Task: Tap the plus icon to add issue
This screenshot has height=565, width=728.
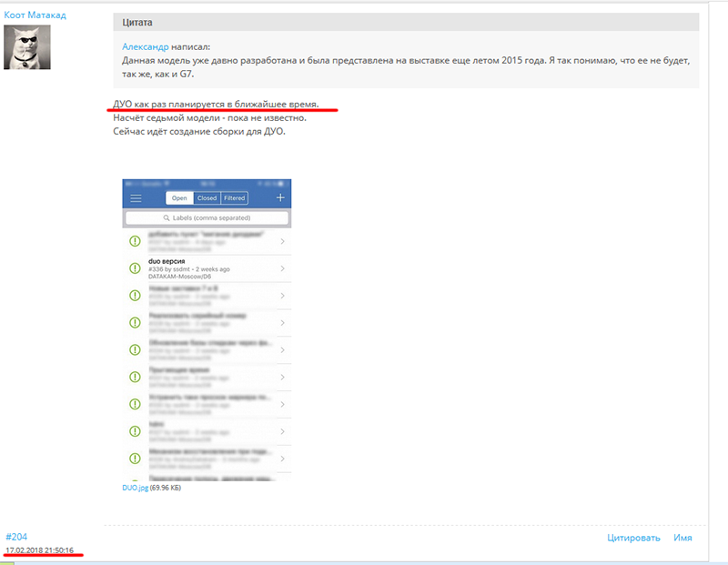Action: pos(280,197)
